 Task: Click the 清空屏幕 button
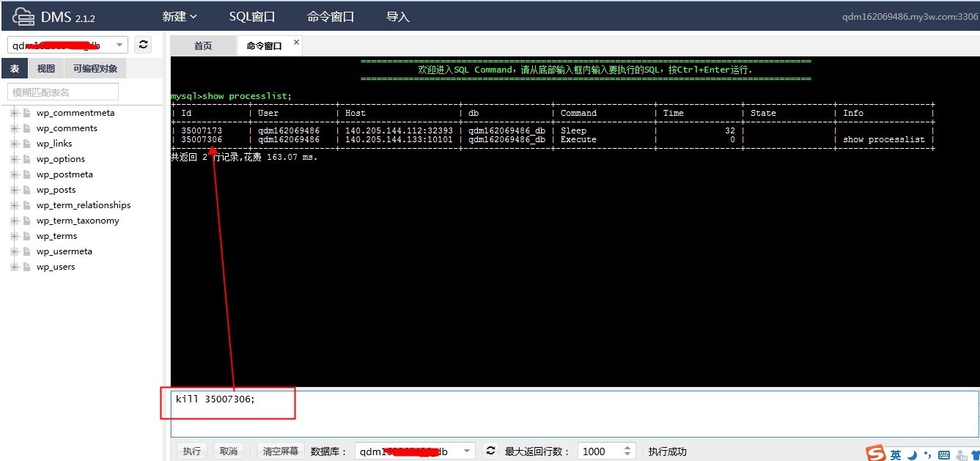[x=280, y=451]
